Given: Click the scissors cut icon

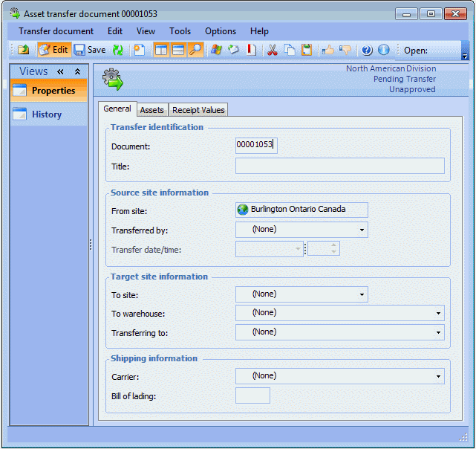Looking at the screenshot, I should pyautogui.click(x=272, y=50).
